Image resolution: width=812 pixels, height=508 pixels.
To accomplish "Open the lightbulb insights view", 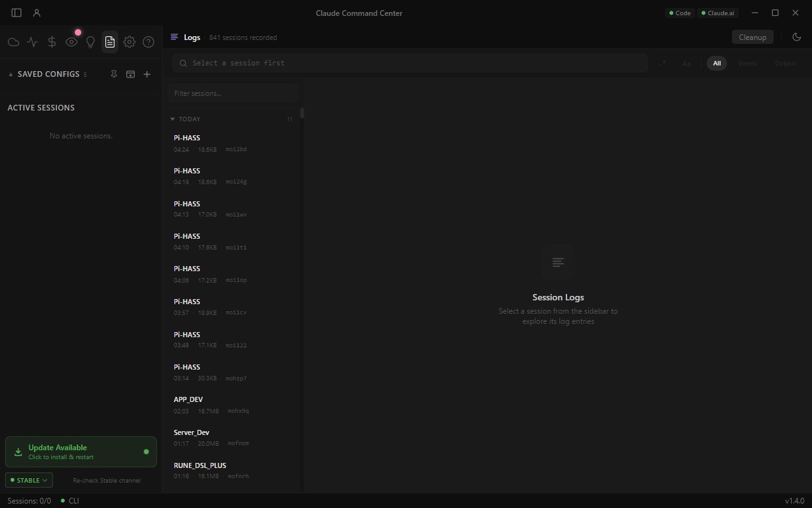I will pos(91,42).
